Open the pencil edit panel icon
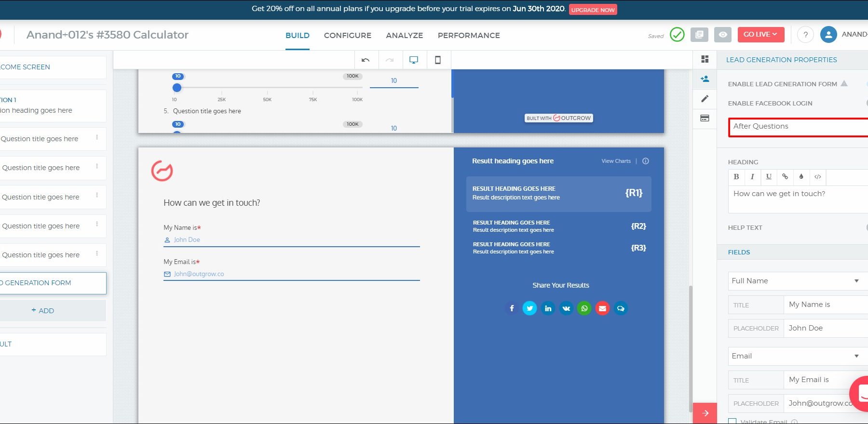The image size is (868, 424). (x=705, y=99)
